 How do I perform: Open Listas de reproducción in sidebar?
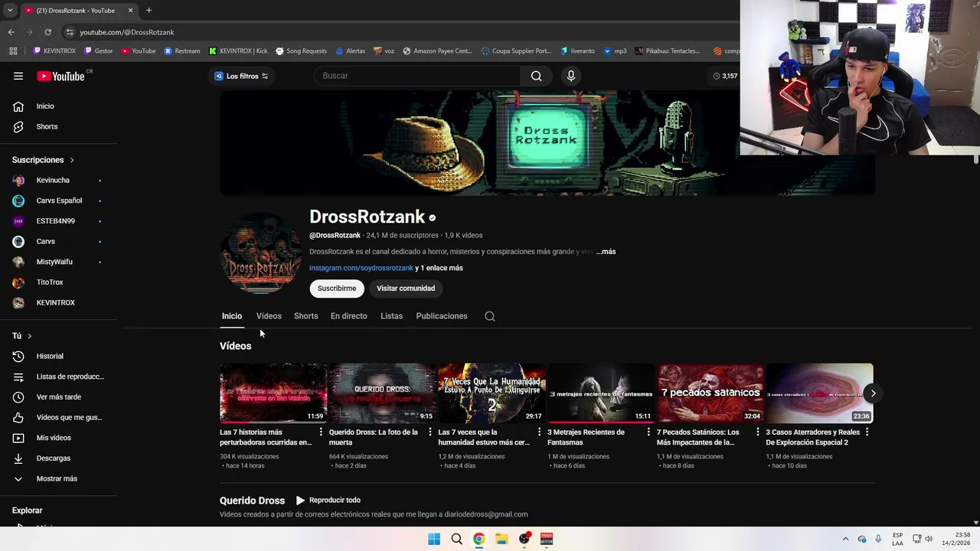(x=58, y=377)
